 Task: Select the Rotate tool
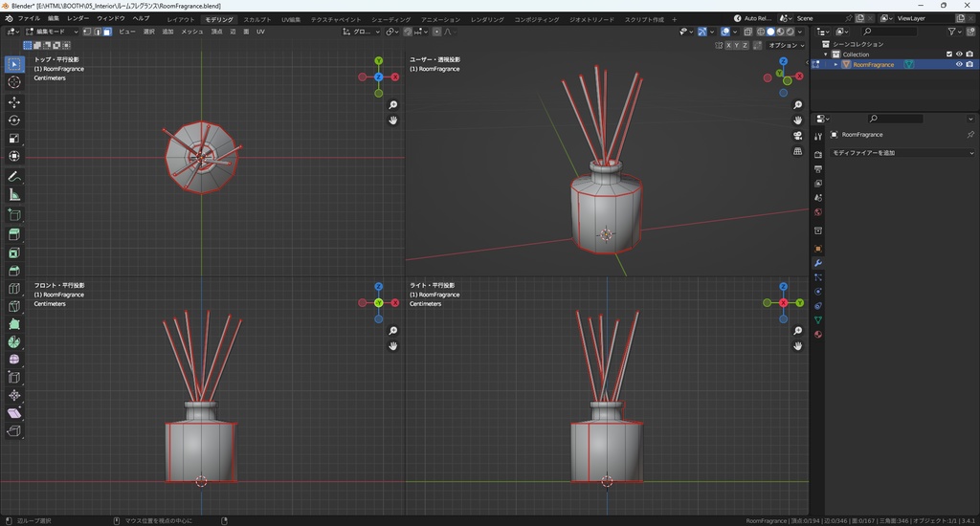coord(14,120)
